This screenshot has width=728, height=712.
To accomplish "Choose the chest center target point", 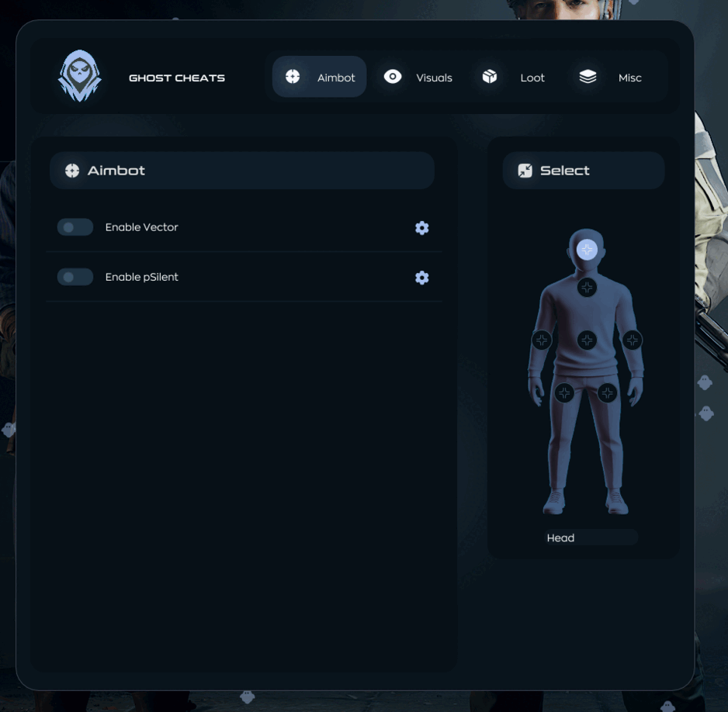I will click(x=587, y=340).
